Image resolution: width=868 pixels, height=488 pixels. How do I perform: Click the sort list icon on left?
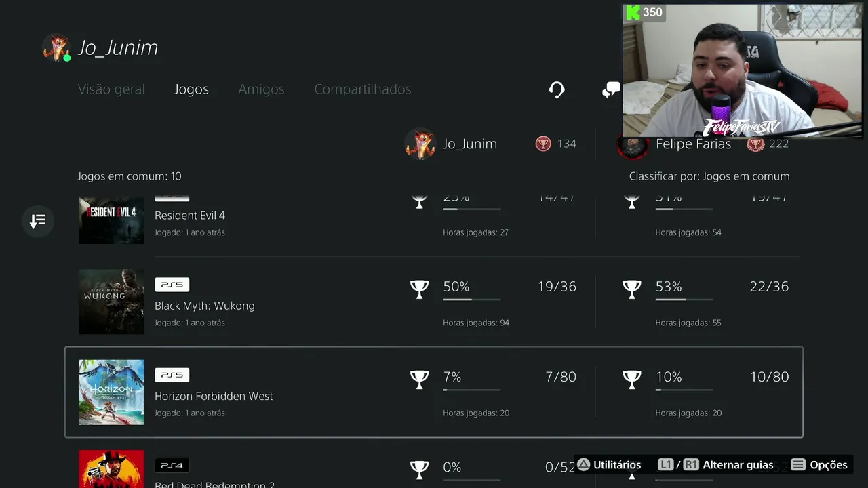tap(38, 221)
